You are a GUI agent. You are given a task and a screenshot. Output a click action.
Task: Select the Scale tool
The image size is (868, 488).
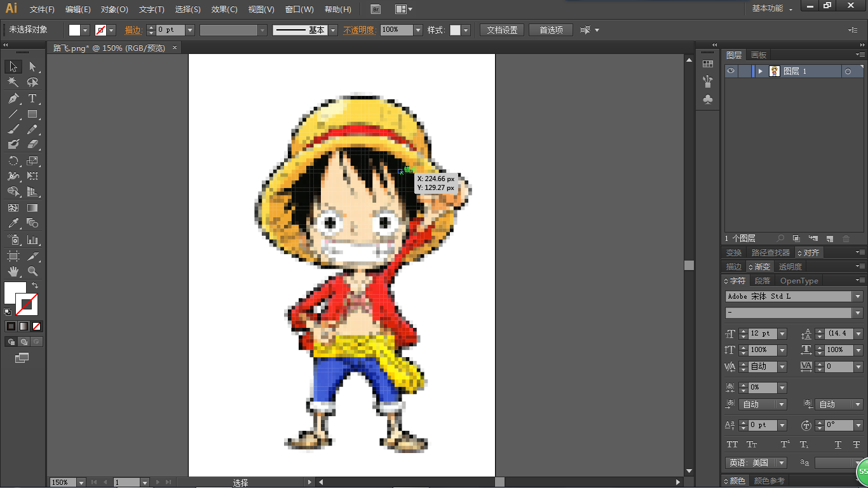32,161
